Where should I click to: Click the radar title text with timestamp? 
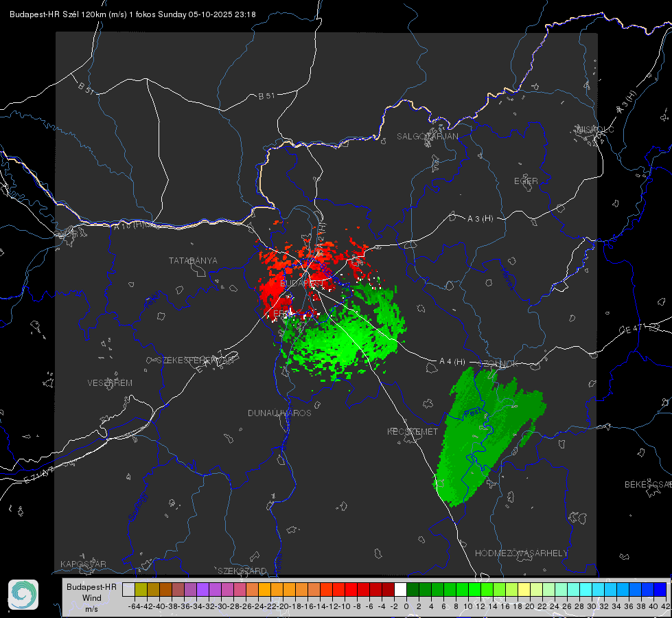point(133,14)
